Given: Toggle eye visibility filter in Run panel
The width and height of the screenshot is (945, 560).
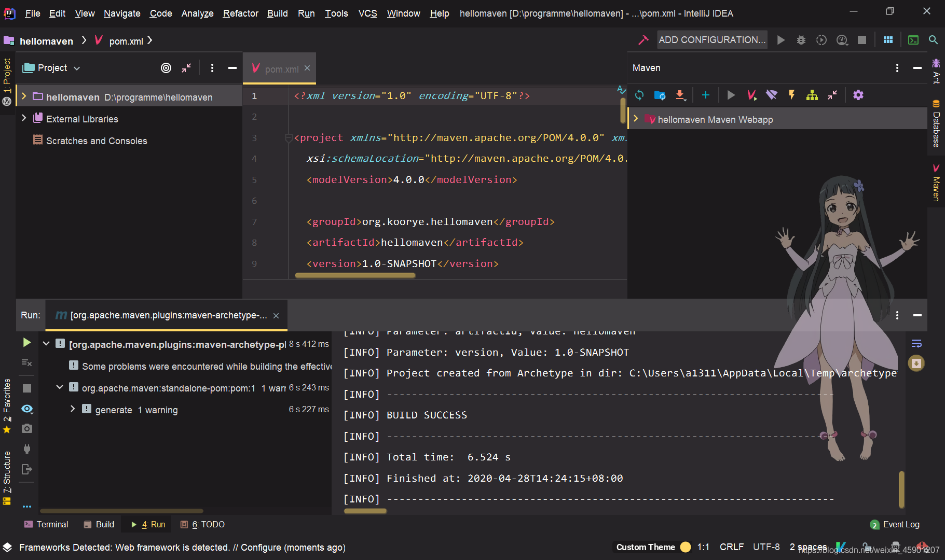Looking at the screenshot, I should [x=27, y=409].
